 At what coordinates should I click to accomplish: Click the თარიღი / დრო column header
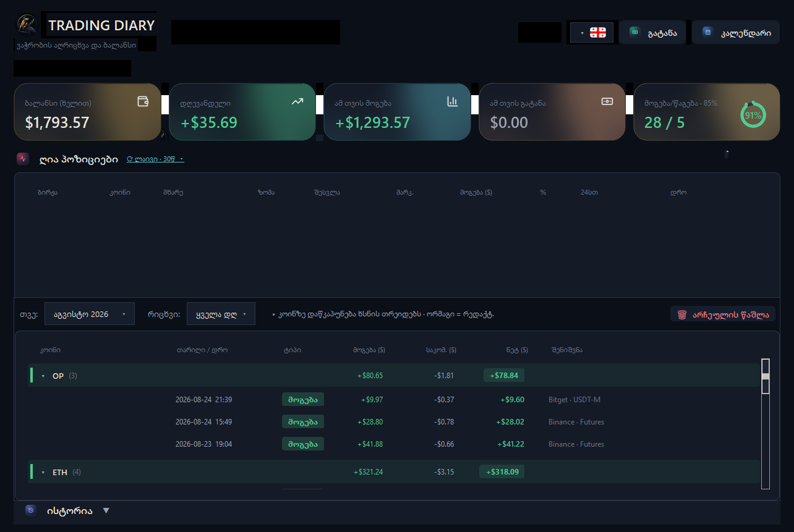coord(202,350)
